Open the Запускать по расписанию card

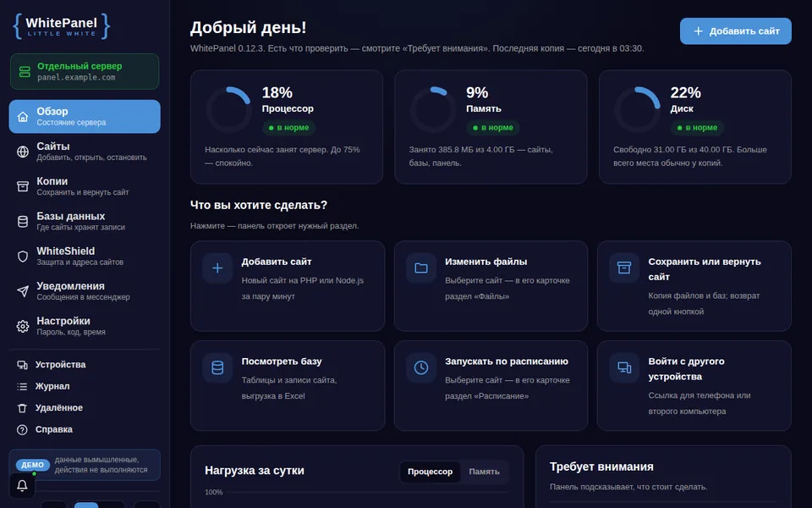(491, 386)
